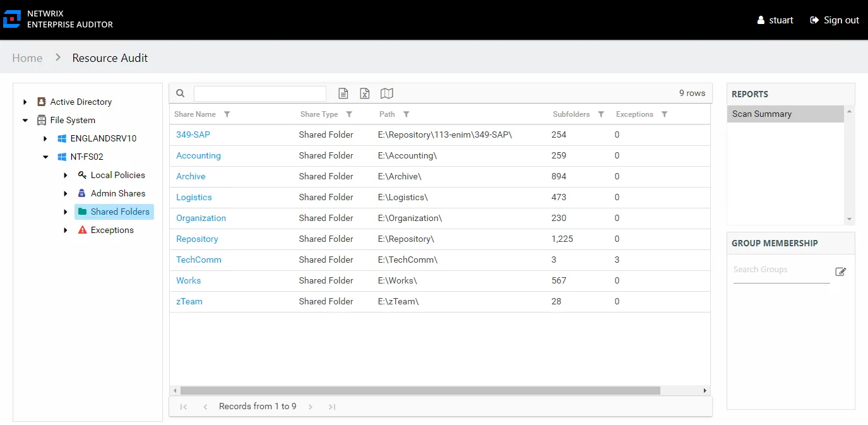
Task: Click the map icon in toolbar
Action: pos(387,93)
